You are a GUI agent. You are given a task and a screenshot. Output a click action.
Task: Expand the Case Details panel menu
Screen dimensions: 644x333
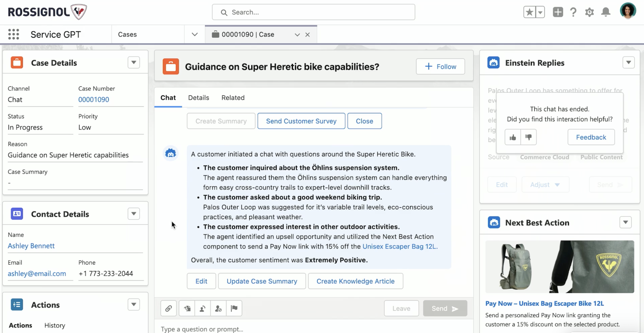tap(134, 62)
